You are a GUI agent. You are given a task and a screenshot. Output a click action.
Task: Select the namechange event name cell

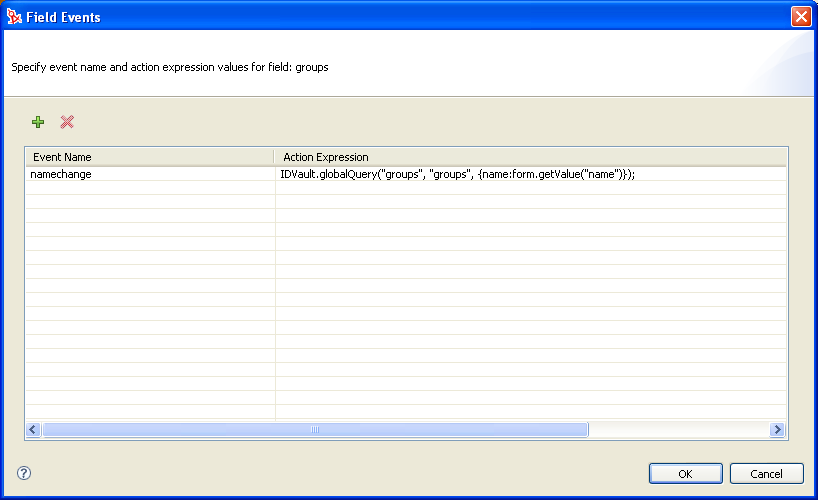(150, 174)
